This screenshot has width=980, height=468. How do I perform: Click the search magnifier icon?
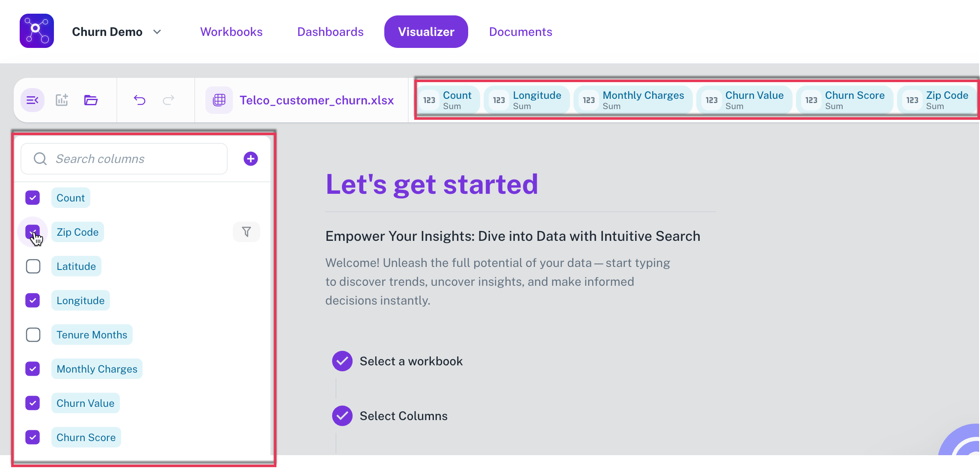point(40,159)
